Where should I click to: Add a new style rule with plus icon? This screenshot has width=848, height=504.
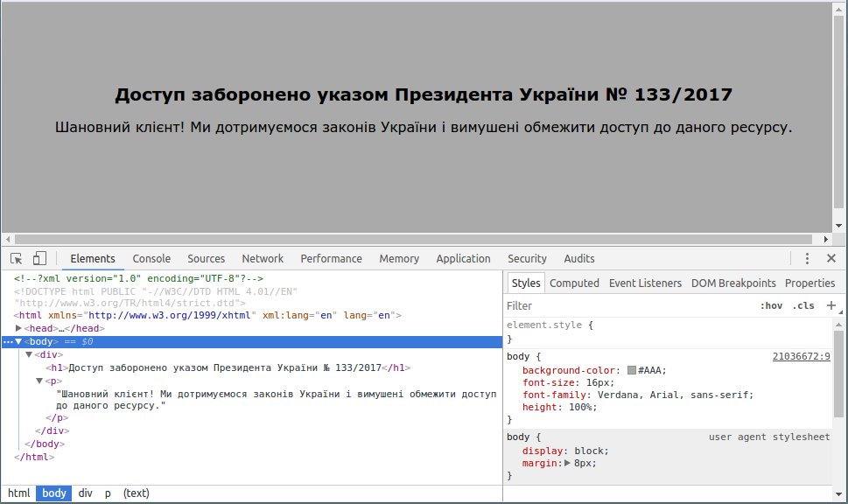[x=830, y=304]
